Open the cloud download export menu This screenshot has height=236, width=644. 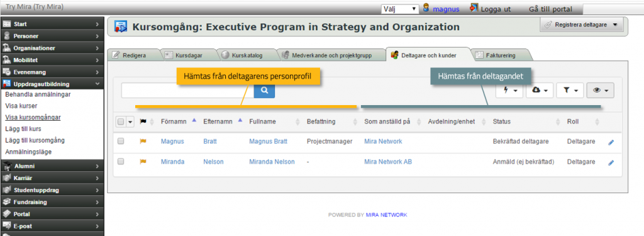(540, 91)
